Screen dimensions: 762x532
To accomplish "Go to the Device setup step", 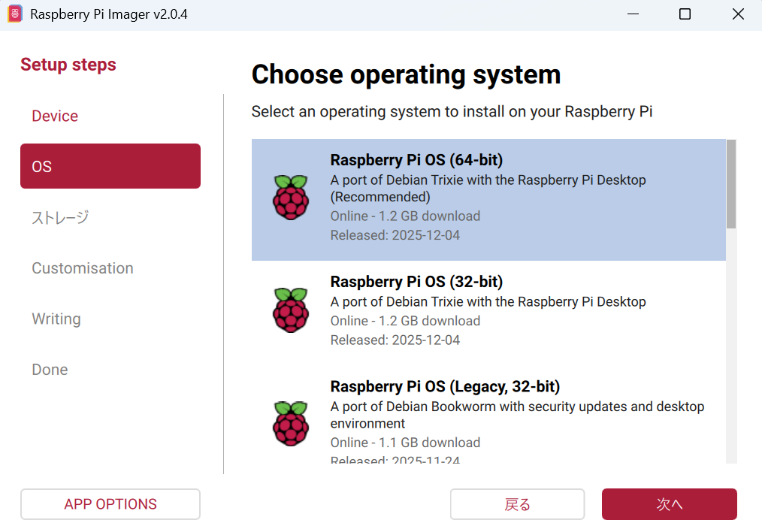I will click(55, 116).
